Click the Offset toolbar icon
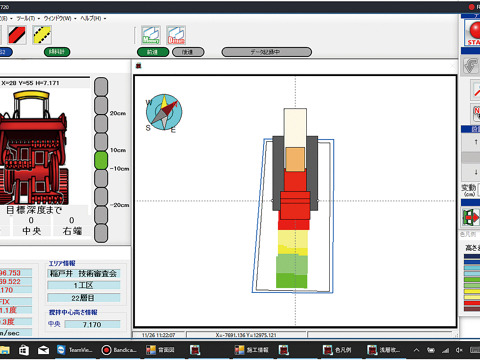480x360 pixels. pos(176,35)
